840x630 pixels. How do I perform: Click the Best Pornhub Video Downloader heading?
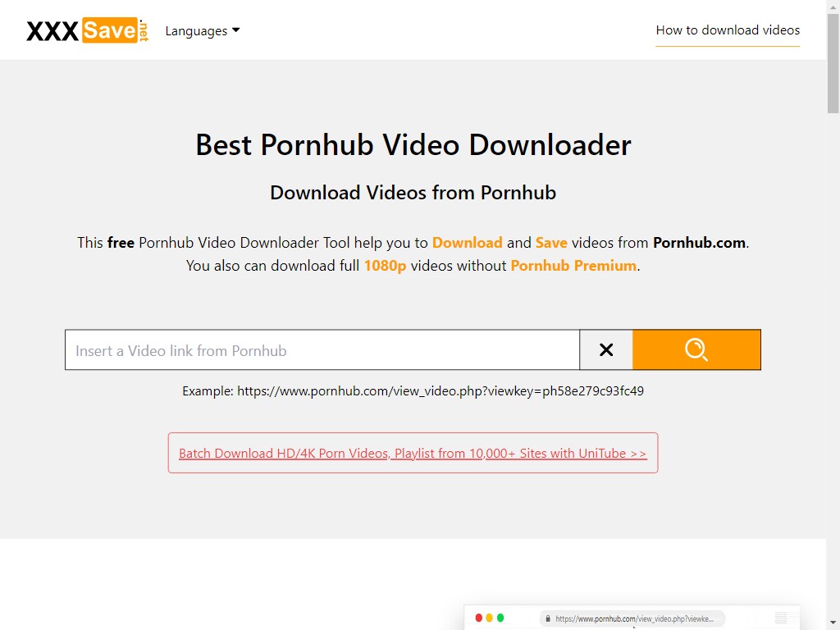[413, 145]
